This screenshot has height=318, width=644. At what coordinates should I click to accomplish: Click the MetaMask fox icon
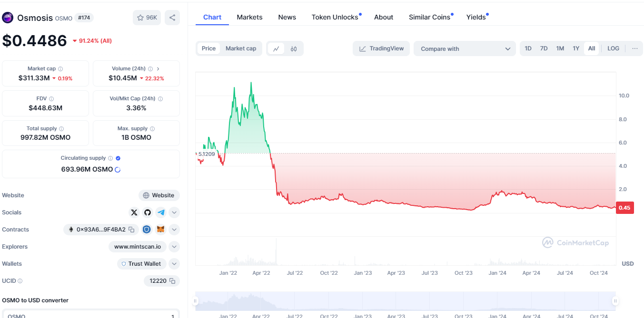click(161, 230)
